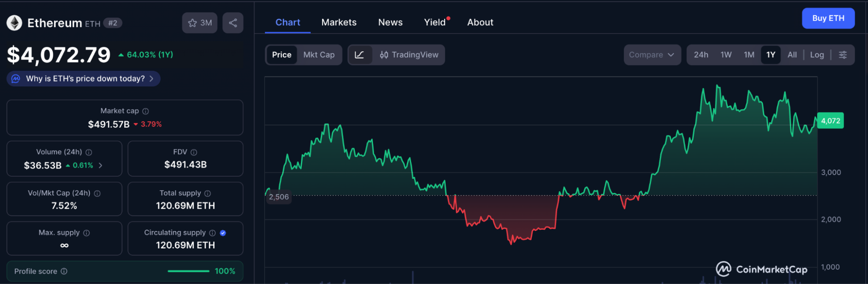Click the Max. supply info icon

point(86,233)
